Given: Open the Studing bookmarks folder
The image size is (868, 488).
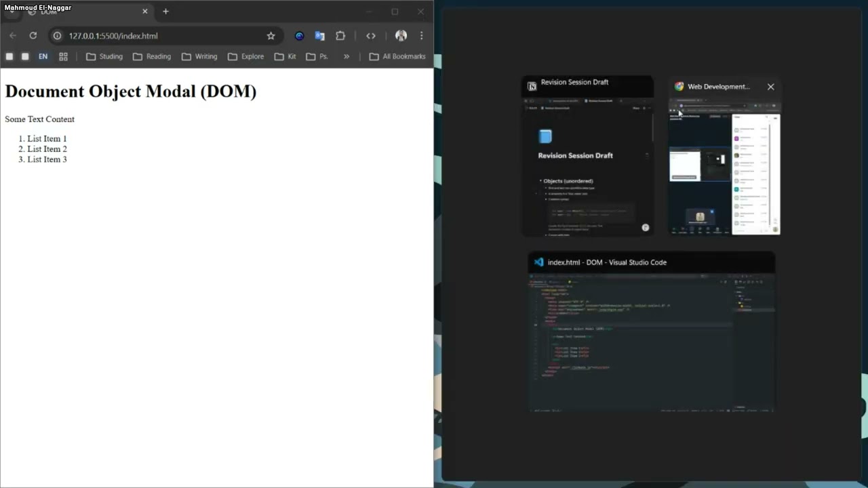Looking at the screenshot, I should pyautogui.click(x=104, y=56).
